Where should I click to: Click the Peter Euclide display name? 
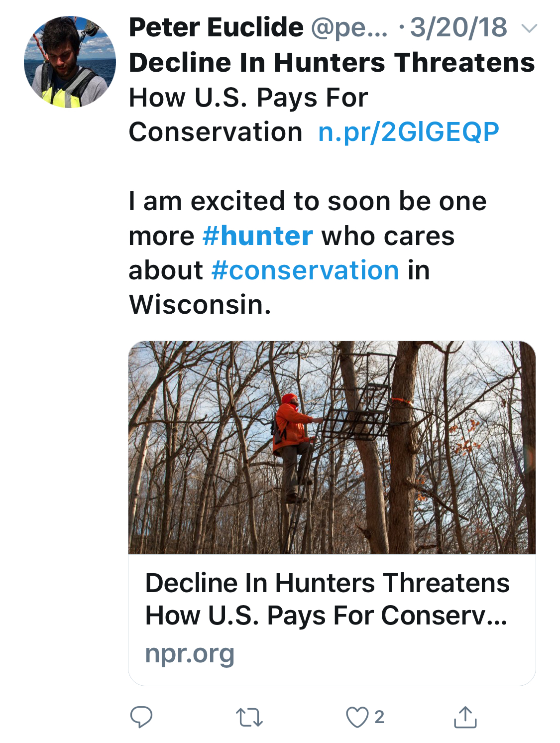(x=216, y=27)
